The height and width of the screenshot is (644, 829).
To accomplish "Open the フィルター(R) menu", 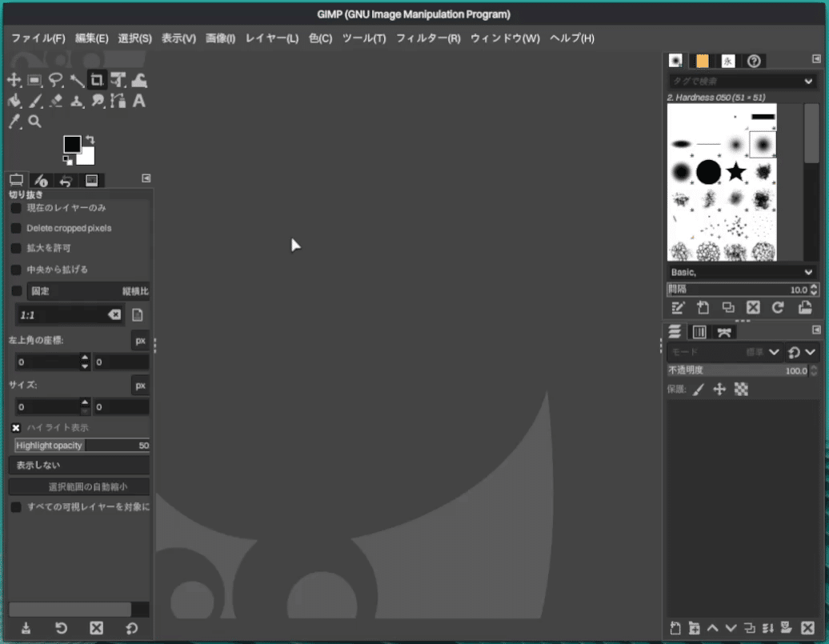I will coord(428,38).
